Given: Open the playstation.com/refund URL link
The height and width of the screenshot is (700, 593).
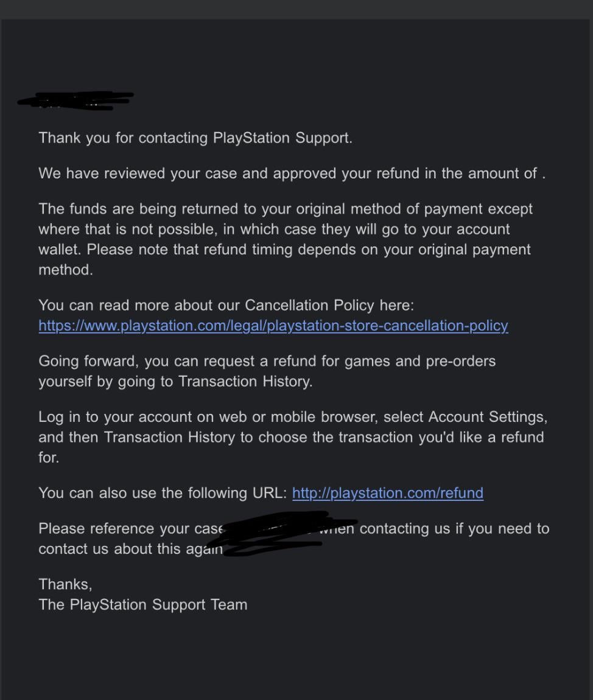Looking at the screenshot, I should click(388, 493).
